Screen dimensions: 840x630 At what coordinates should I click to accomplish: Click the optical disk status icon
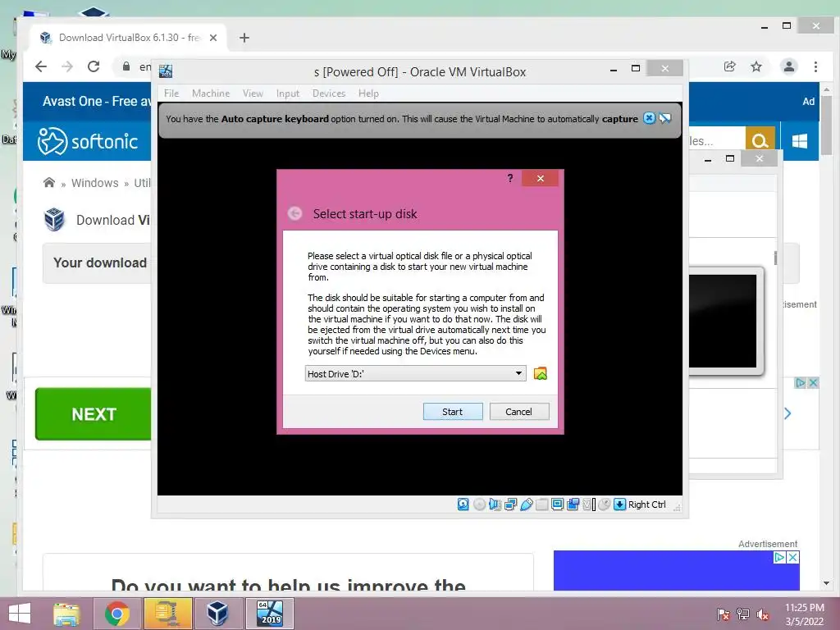point(479,504)
